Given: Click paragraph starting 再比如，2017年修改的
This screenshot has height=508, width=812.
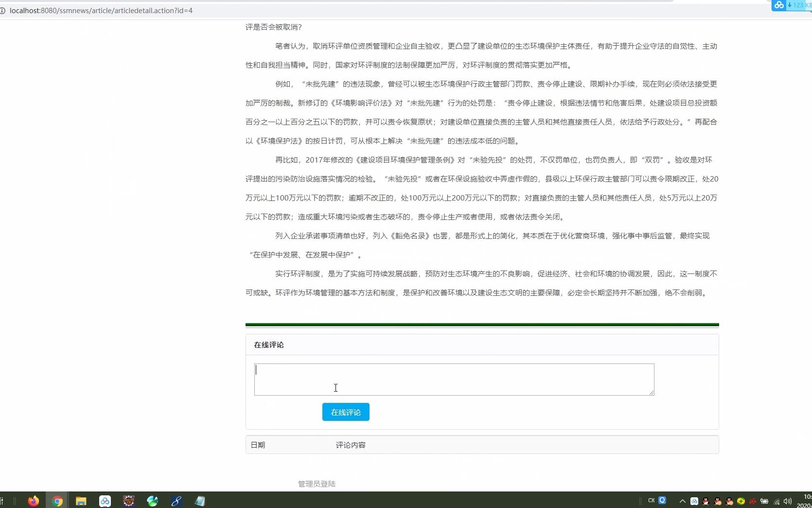Looking at the screenshot, I should point(482,188).
